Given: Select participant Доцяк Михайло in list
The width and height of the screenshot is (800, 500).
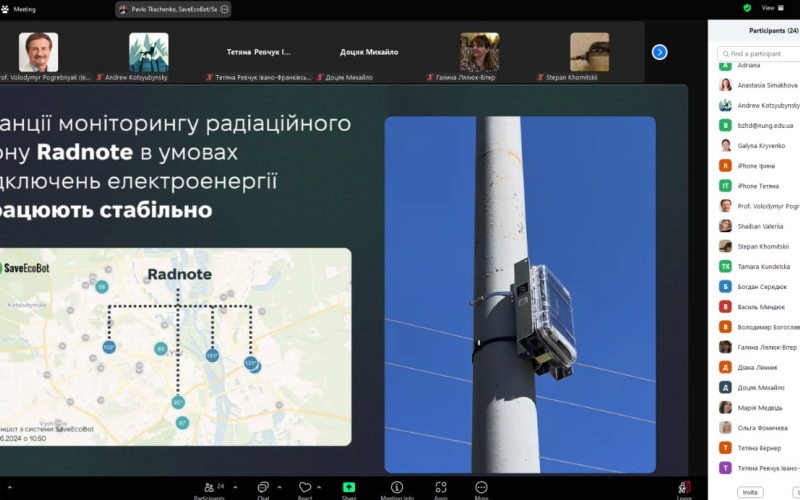Looking at the screenshot, I should coord(759,387).
